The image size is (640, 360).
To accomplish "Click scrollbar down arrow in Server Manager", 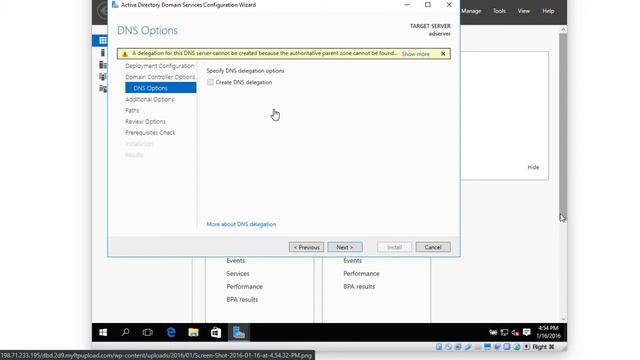I will pyautogui.click(x=563, y=319).
